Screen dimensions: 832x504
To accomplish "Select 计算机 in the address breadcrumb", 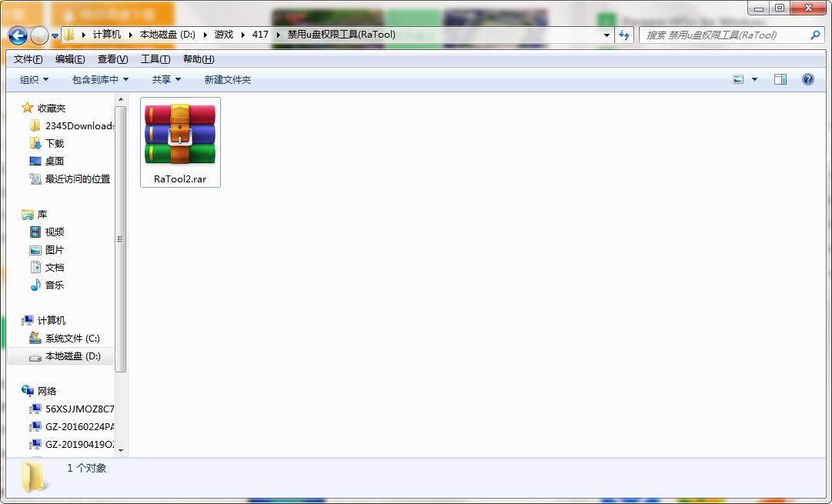I will 107,35.
